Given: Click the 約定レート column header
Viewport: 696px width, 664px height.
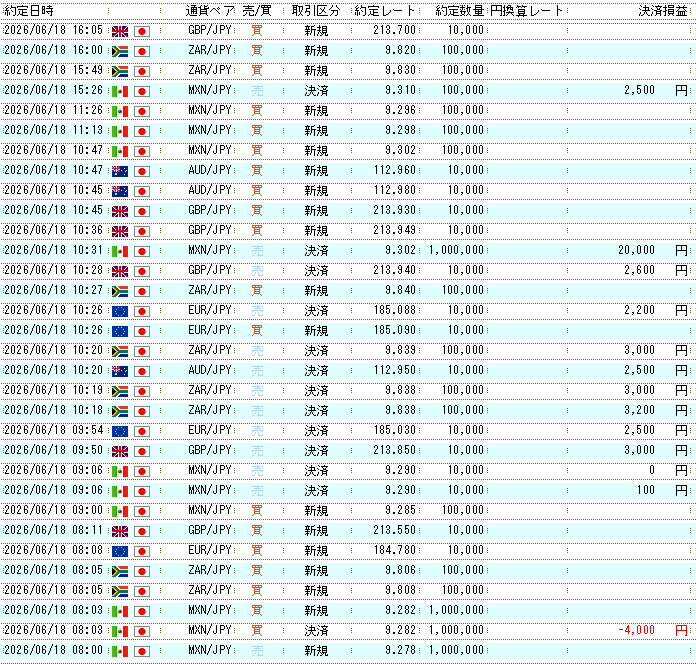Looking at the screenshot, I should tap(385, 11).
